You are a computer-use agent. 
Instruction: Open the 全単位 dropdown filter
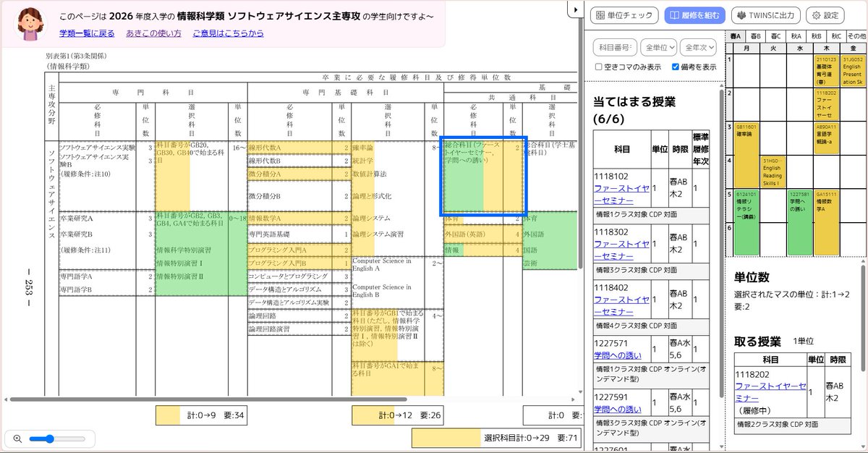tap(659, 47)
